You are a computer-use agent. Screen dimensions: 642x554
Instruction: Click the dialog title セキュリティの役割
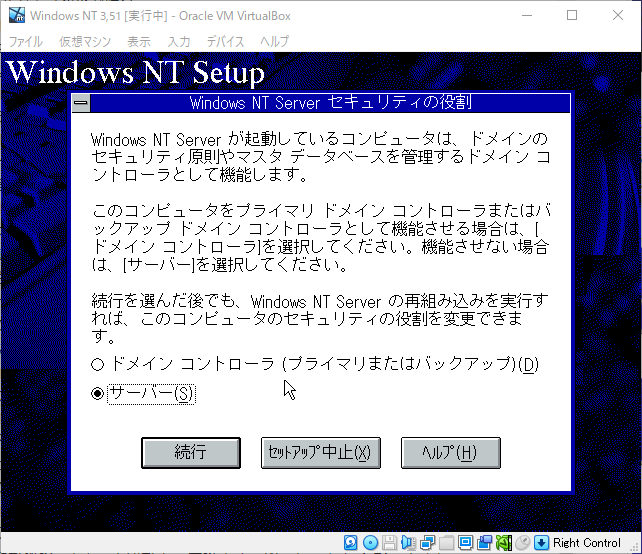(400, 102)
